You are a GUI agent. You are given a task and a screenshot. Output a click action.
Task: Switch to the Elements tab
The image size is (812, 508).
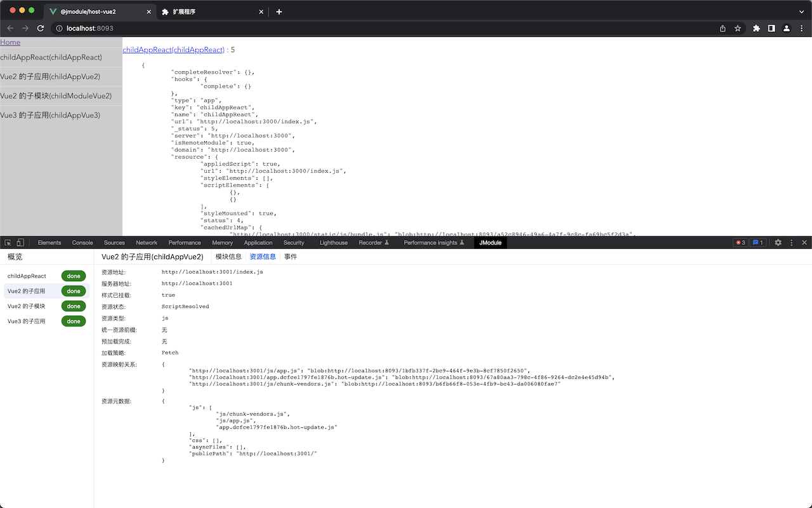coord(49,243)
